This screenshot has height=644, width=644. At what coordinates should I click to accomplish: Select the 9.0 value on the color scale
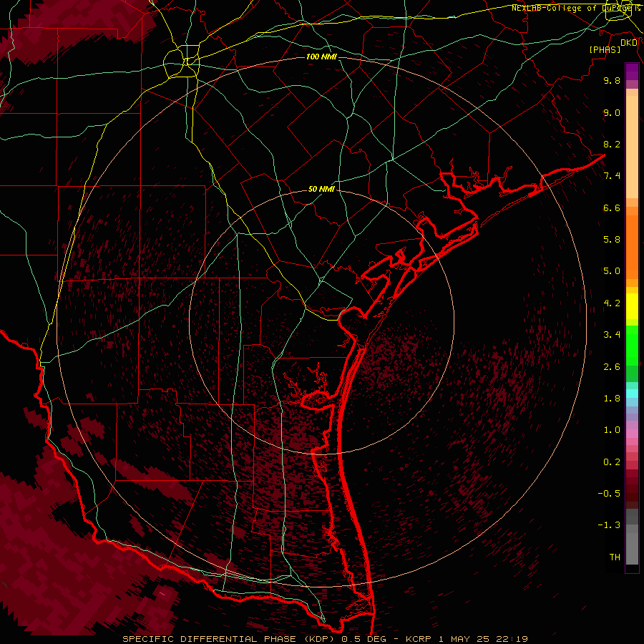coord(612,112)
